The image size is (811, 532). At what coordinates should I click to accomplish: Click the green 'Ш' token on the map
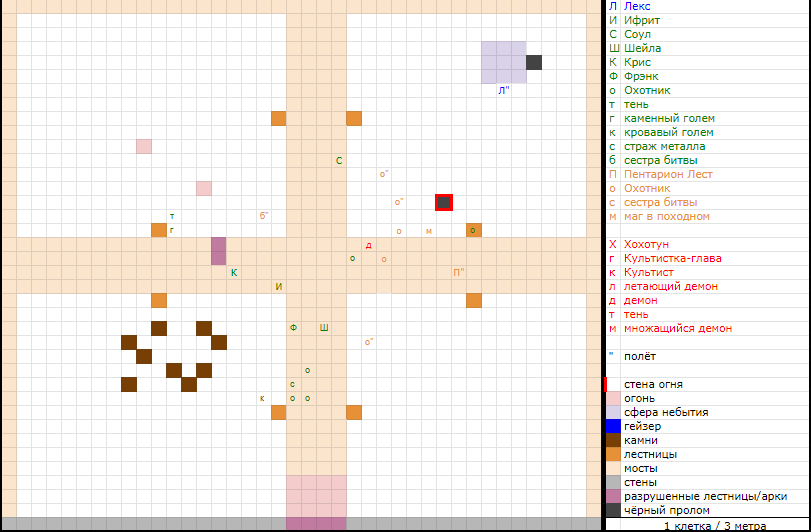324,328
